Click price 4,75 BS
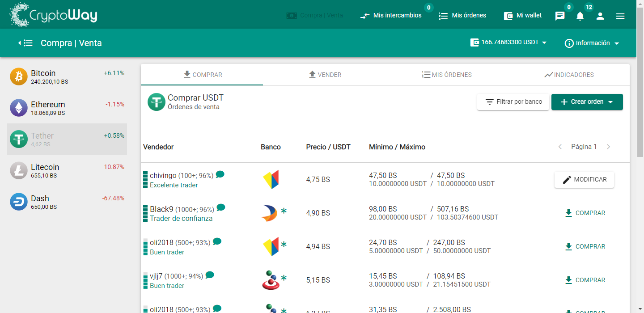Screen dimensions: 644x313 pos(318,180)
